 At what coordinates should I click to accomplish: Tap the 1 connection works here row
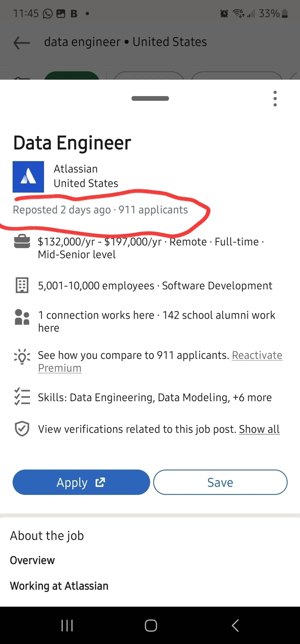pos(156,321)
